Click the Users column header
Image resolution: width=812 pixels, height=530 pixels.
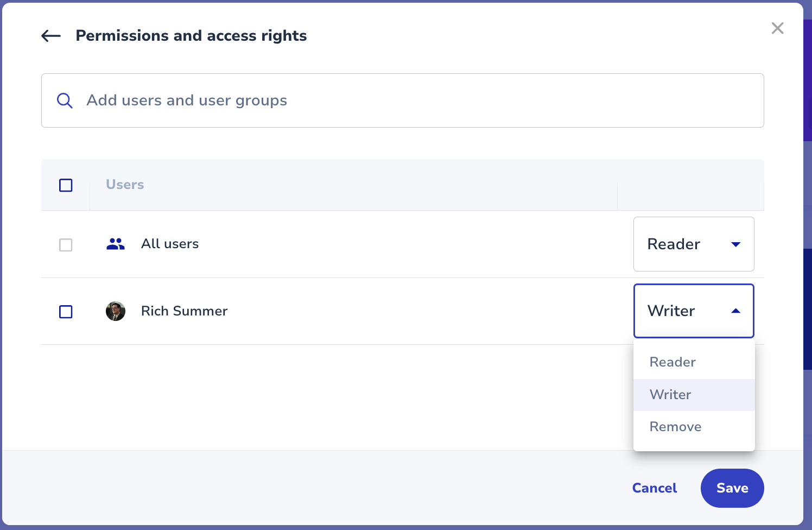(x=125, y=185)
